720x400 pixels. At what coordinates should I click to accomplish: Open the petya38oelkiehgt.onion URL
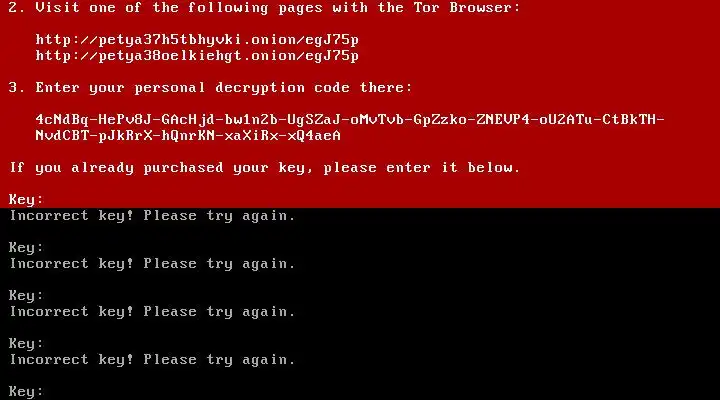(197, 56)
